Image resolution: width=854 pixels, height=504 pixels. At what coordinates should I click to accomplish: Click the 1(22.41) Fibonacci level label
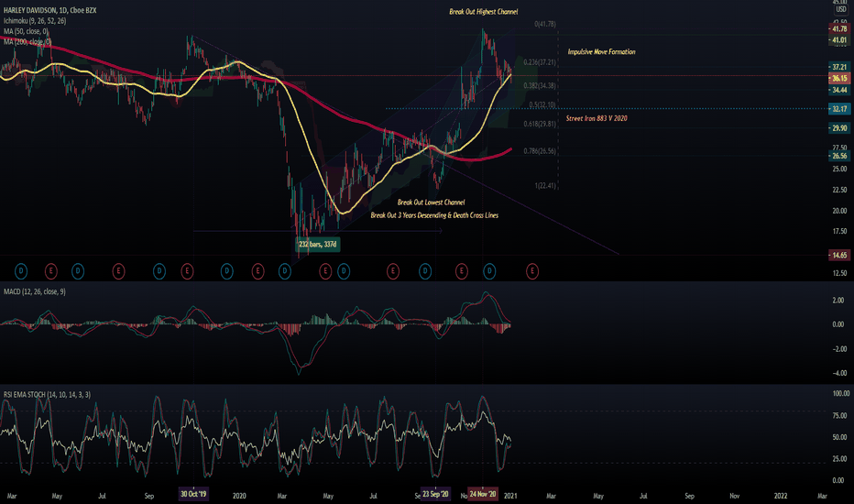[x=545, y=186]
